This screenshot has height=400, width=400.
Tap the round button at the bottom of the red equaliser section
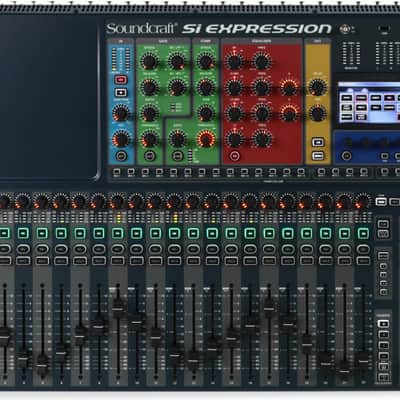(235, 156)
